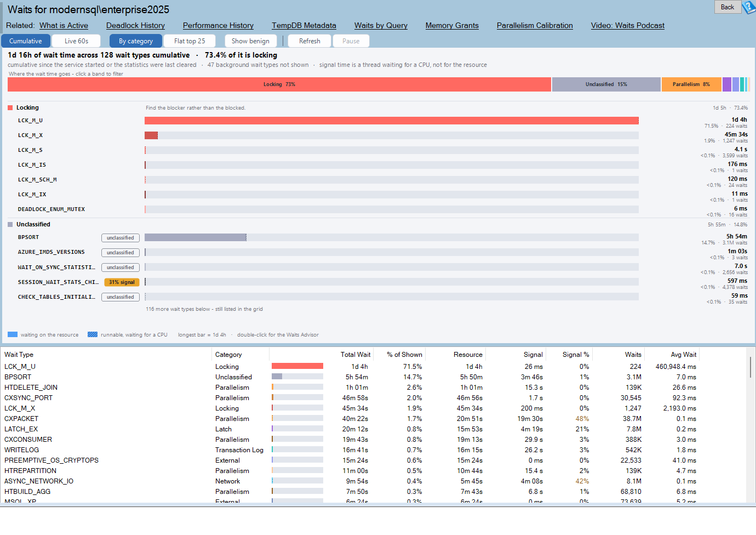Click the 48% signal value for CXPACKET
Image resolution: width=756 pixels, height=535 pixels.
pyautogui.click(x=582, y=419)
